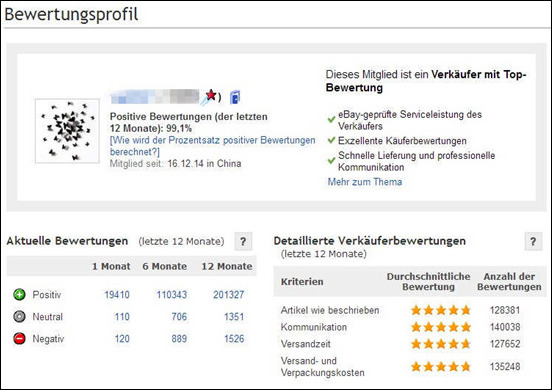552x390 pixels.
Task: Click the blue eBay shop icon
Action: (x=235, y=97)
